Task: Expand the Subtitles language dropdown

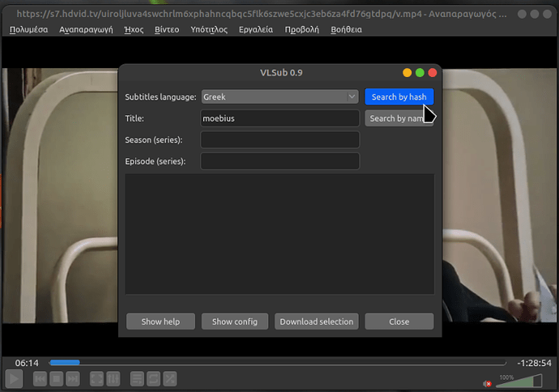Action: pos(279,97)
